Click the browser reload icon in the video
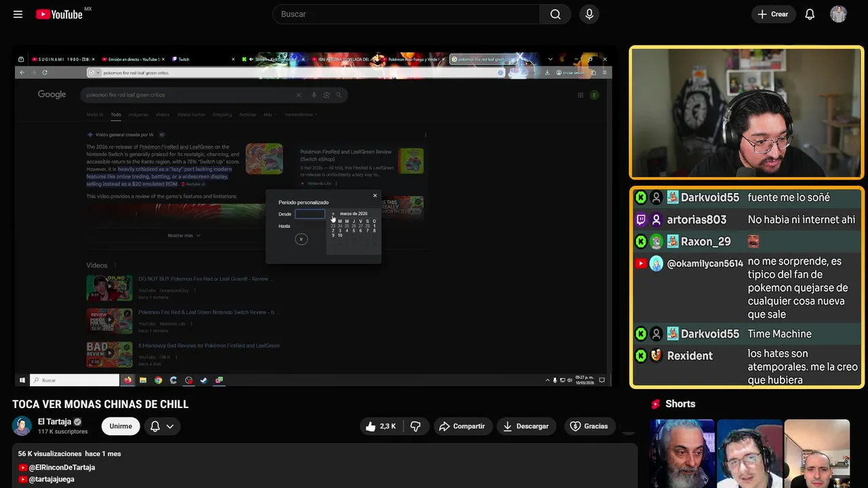Screen dimensions: 868x488 pyautogui.click(x=45, y=73)
